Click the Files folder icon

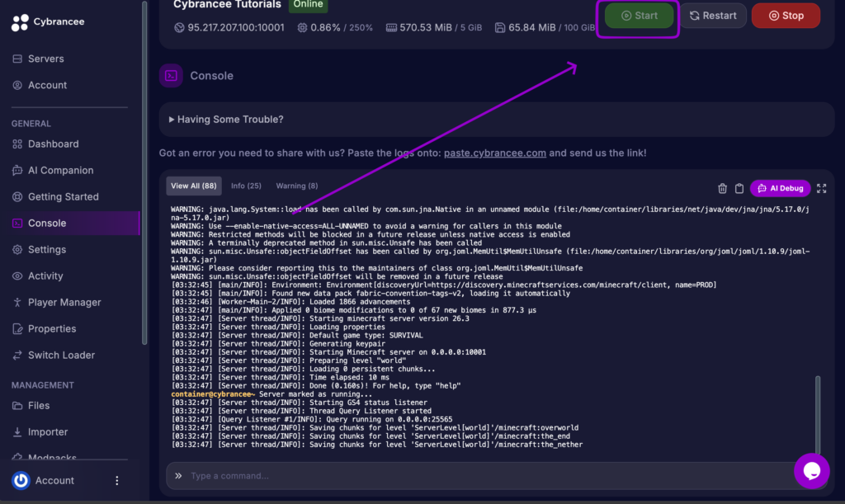tap(17, 406)
